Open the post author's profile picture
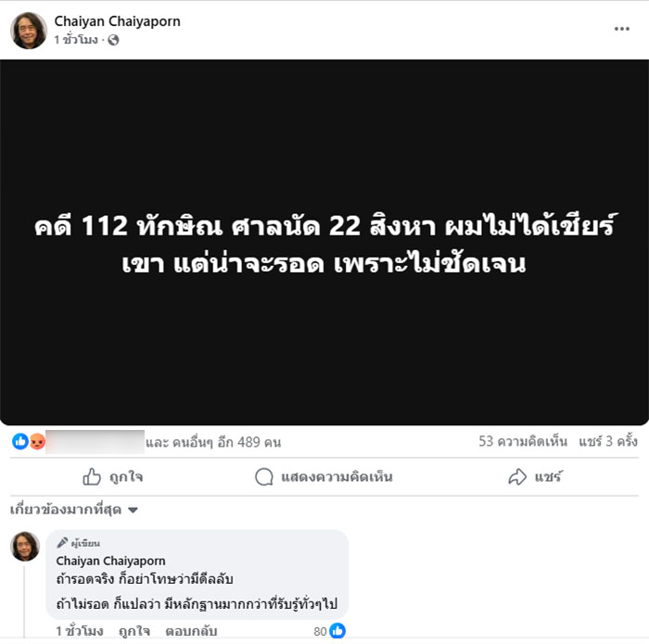This screenshot has height=644, width=649. point(29,31)
